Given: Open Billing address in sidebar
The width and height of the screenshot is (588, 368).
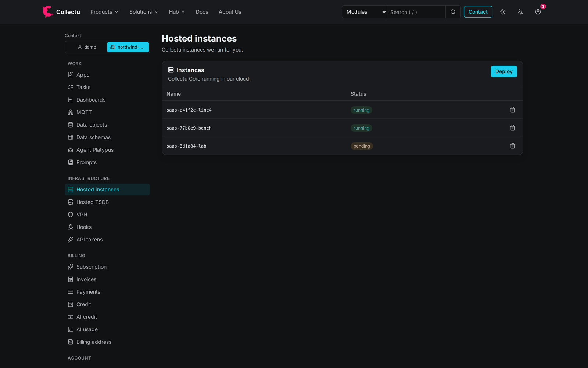Looking at the screenshot, I should click(107, 342).
